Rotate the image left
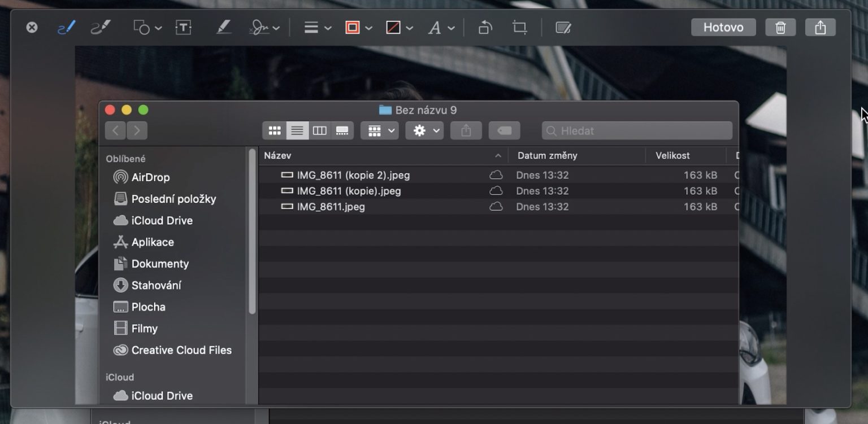The image size is (868, 424). tap(485, 27)
